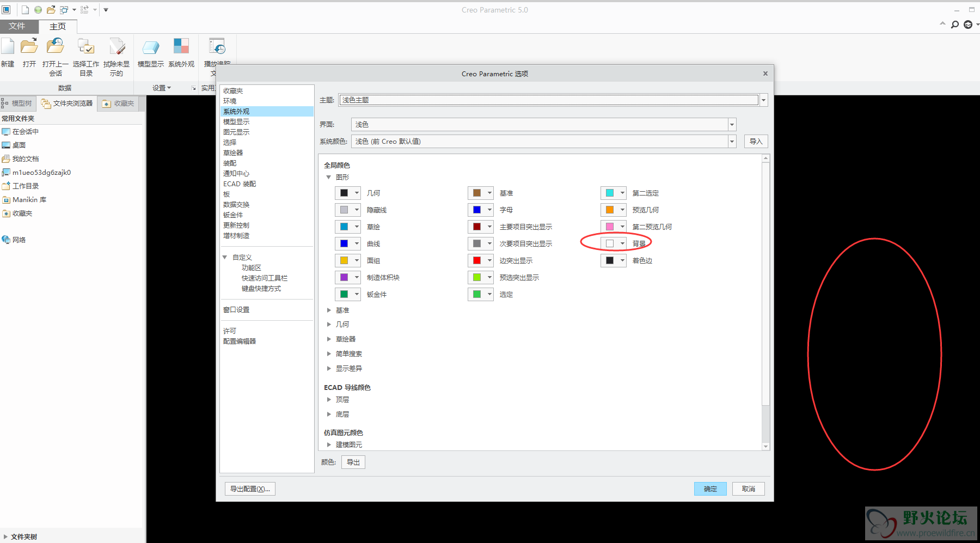
Task: Collapse the 图形 section
Action: coord(328,178)
